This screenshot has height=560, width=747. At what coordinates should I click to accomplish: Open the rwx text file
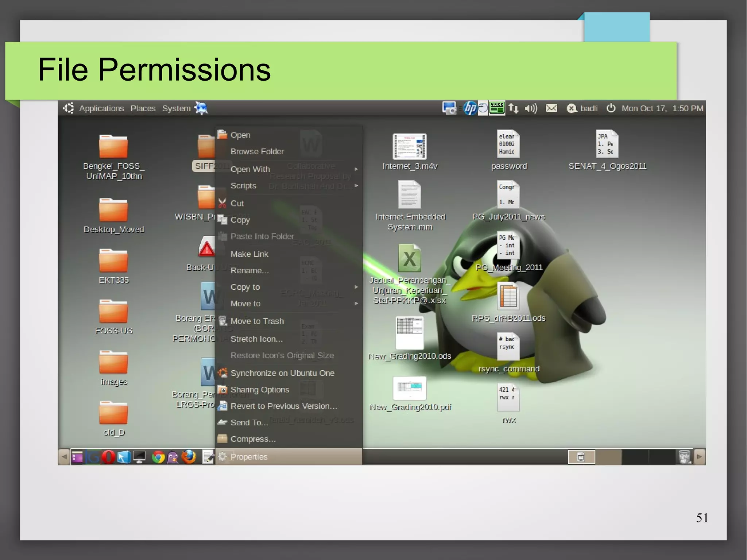[x=508, y=397]
